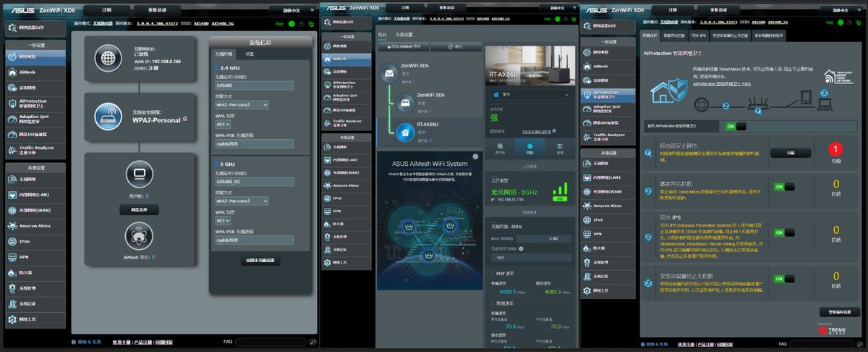This screenshot has height=352, width=868.
Task: Toggle the 受感染设备防止及拦截 ON switch
Action: click(784, 277)
